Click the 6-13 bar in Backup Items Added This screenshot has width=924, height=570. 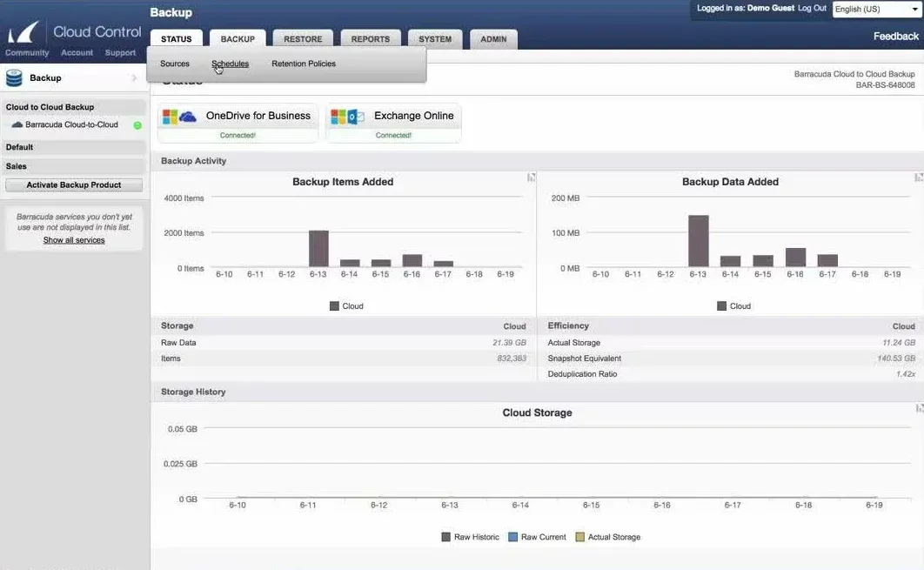318,249
